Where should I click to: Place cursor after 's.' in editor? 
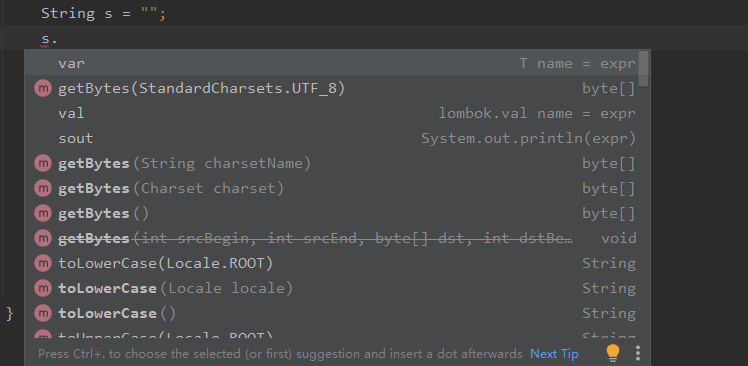tap(58, 39)
